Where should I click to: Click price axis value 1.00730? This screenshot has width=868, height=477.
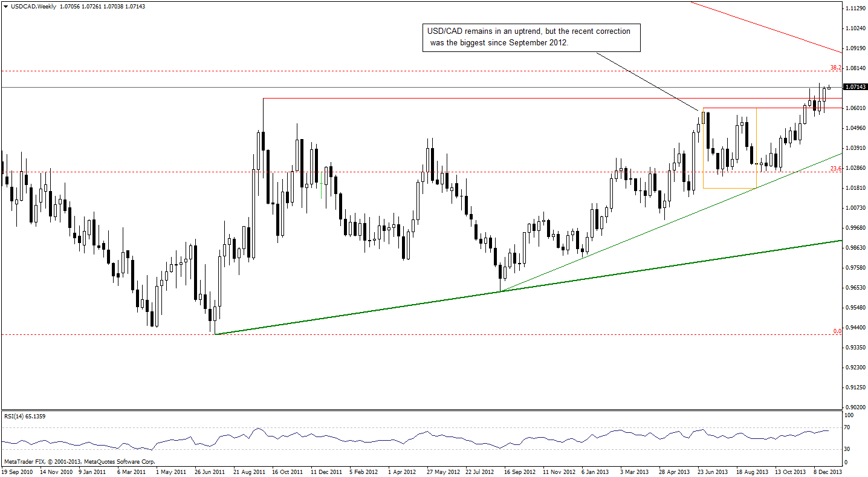[855, 208]
